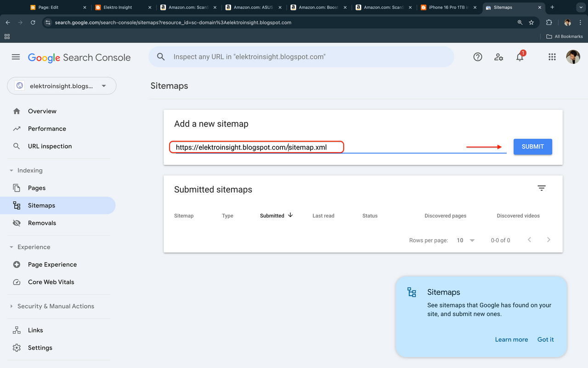
Task: Click the Chrome zoom magnifier in address bar
Action: [x=520, y=22]
